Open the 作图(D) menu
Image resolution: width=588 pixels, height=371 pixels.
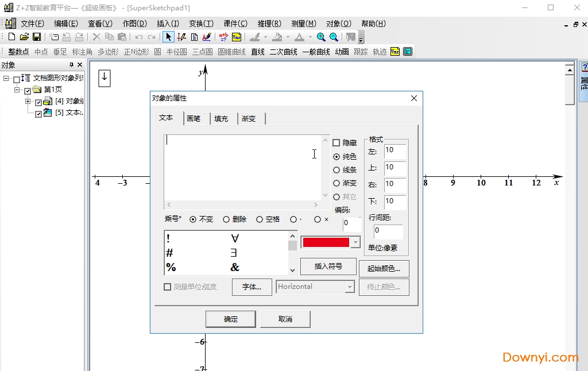coord(134,24)
